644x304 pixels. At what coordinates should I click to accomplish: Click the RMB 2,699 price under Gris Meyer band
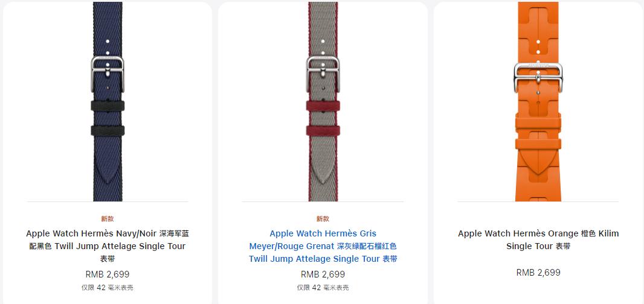click(323, 274)
